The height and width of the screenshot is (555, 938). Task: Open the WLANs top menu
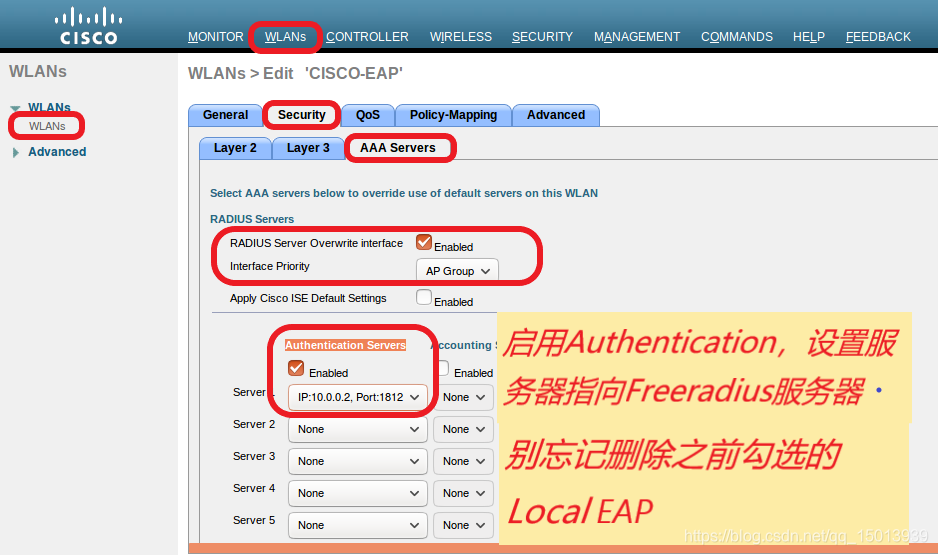tap(285, 37)
